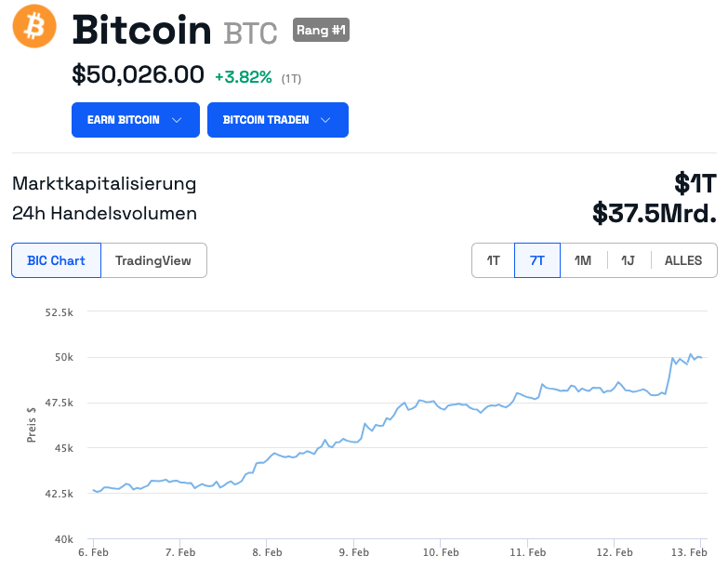Select the 1M time range
Image resolution: width=728 pixels, height=569 pixels.
[x=583, y=260]
